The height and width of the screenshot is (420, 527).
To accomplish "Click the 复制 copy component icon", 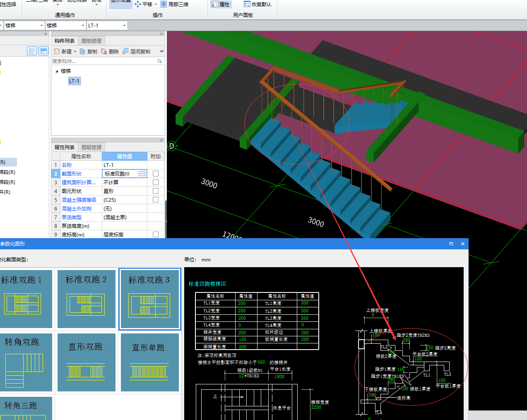I will point(83,51).
